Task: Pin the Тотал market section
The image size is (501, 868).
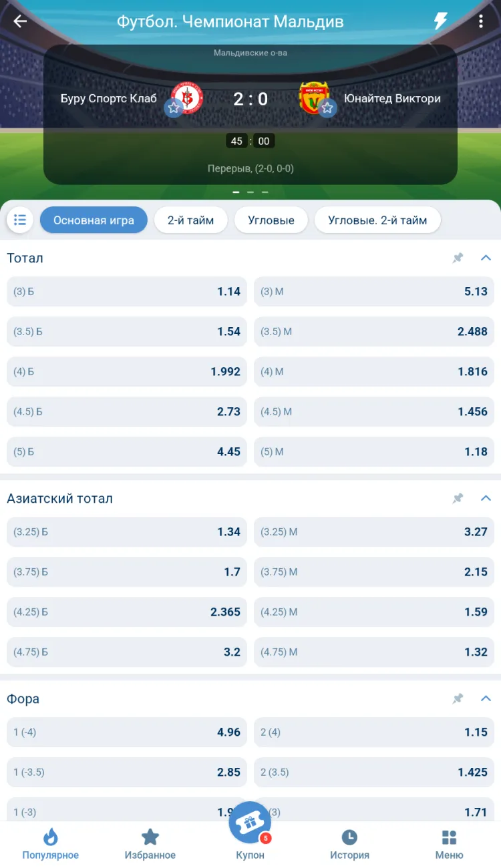Action: click(458, 258)
